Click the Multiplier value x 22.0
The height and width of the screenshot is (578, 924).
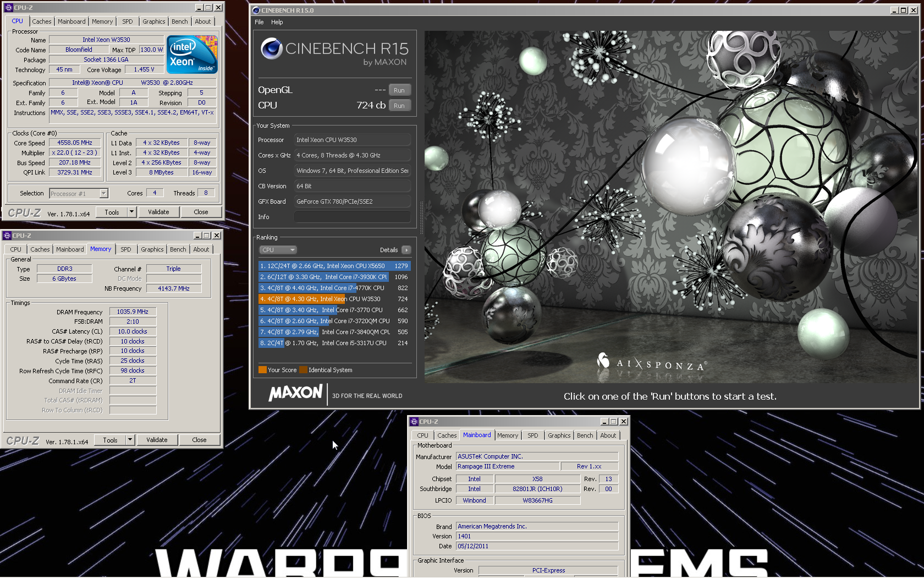(x=75, y=152)
